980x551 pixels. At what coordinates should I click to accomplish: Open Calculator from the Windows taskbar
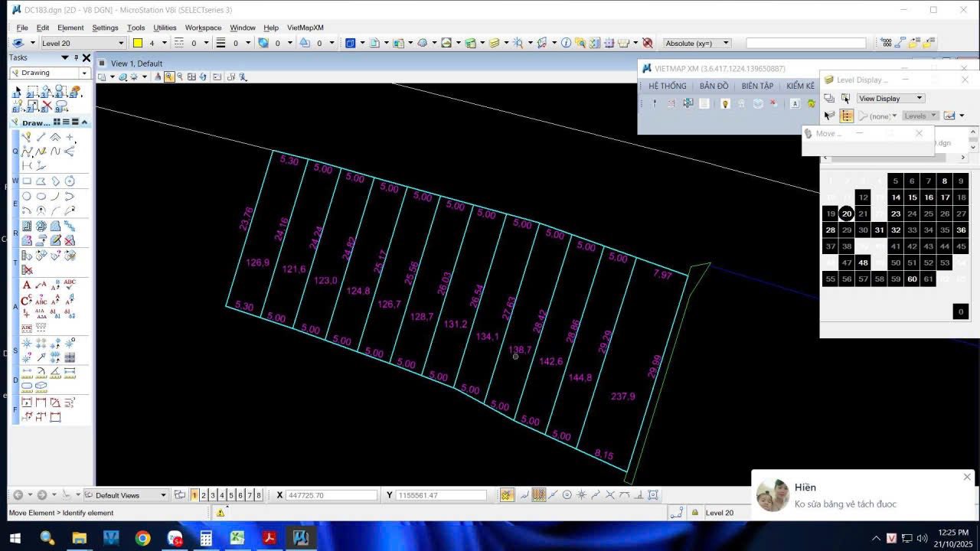point(206,538)
